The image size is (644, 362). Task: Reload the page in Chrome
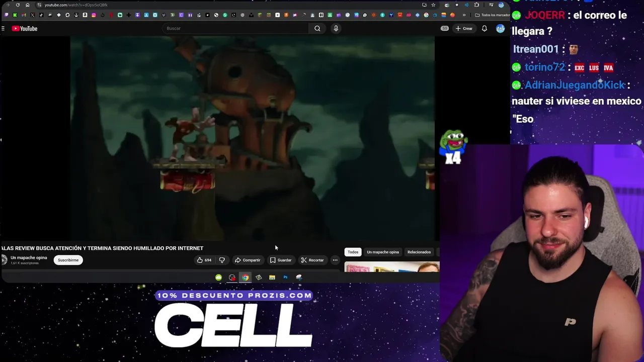18,5
